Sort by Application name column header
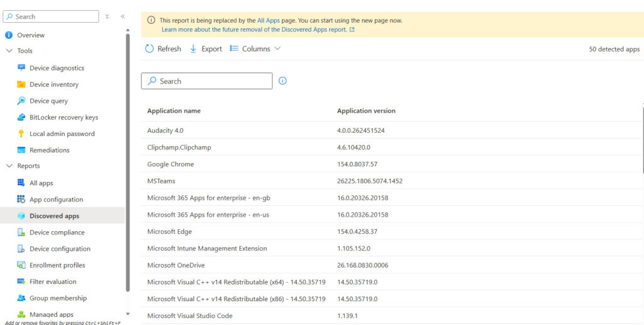 (174, 111)
